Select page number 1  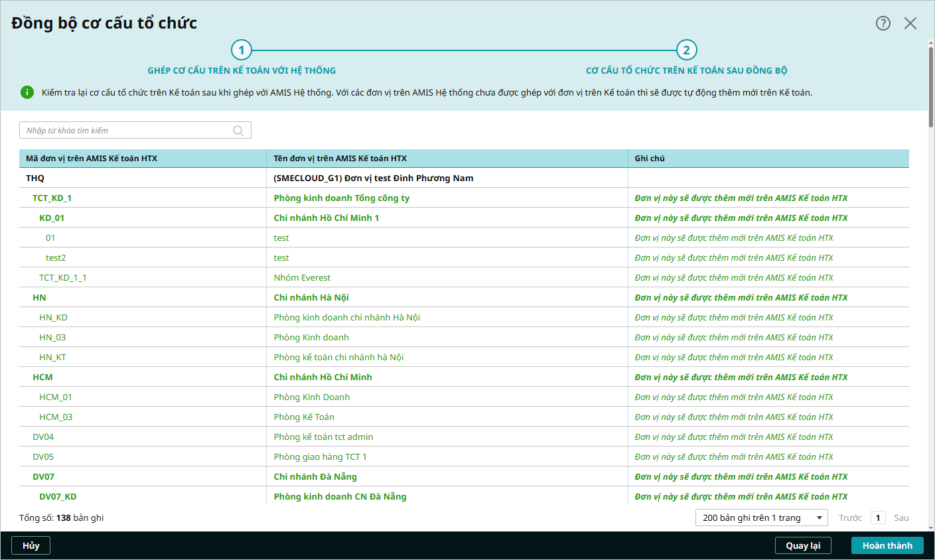click(878, 518)
